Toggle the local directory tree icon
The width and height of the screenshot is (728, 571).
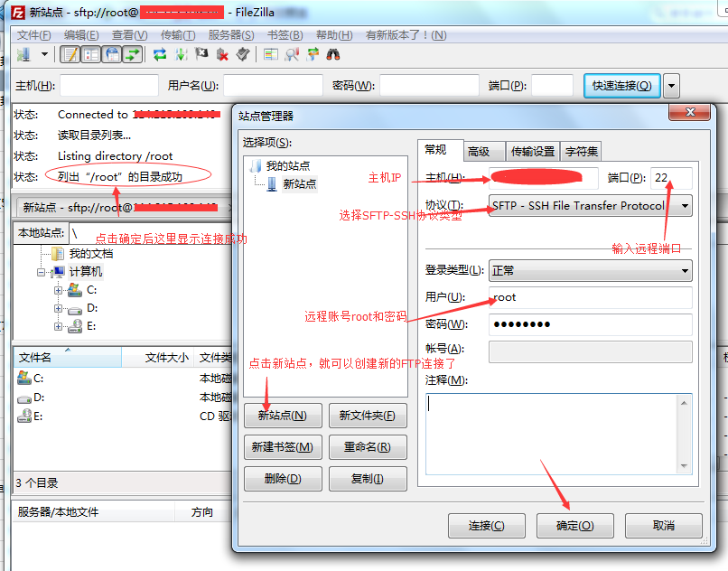pos(91,55)
